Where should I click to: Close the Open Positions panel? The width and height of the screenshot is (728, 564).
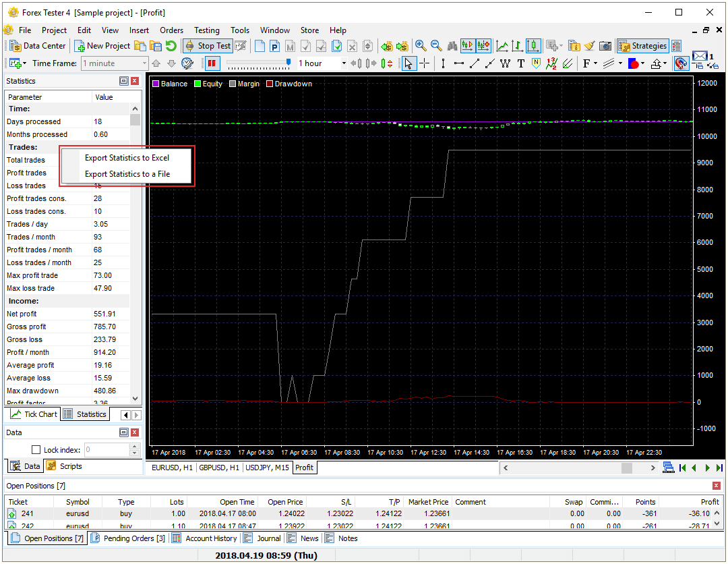(x=717, y=486)
